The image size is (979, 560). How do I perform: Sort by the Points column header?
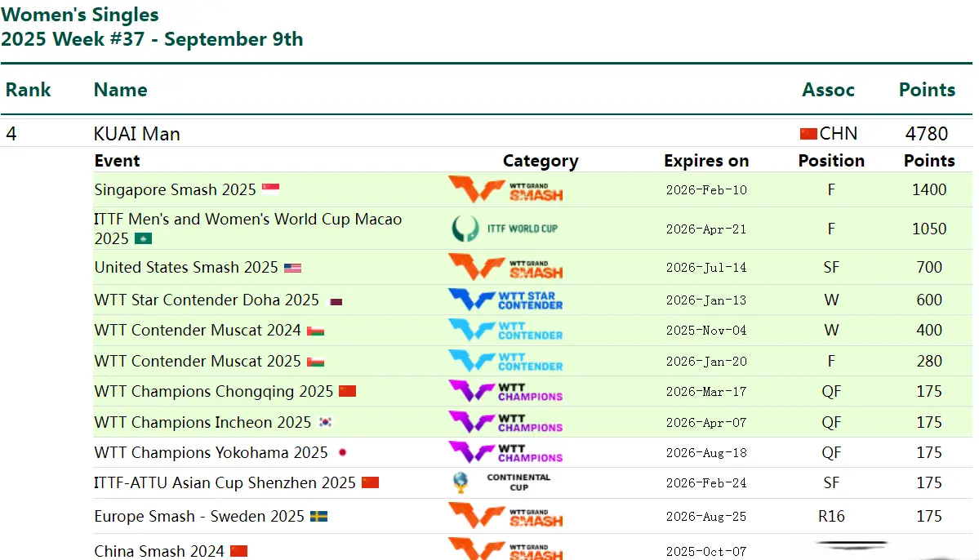click(927, 90)
